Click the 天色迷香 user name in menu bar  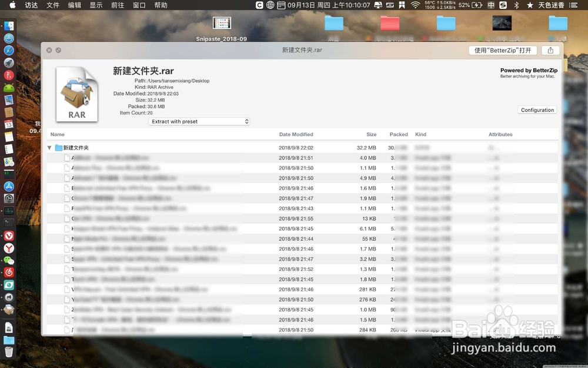click(x=551, y=5)
